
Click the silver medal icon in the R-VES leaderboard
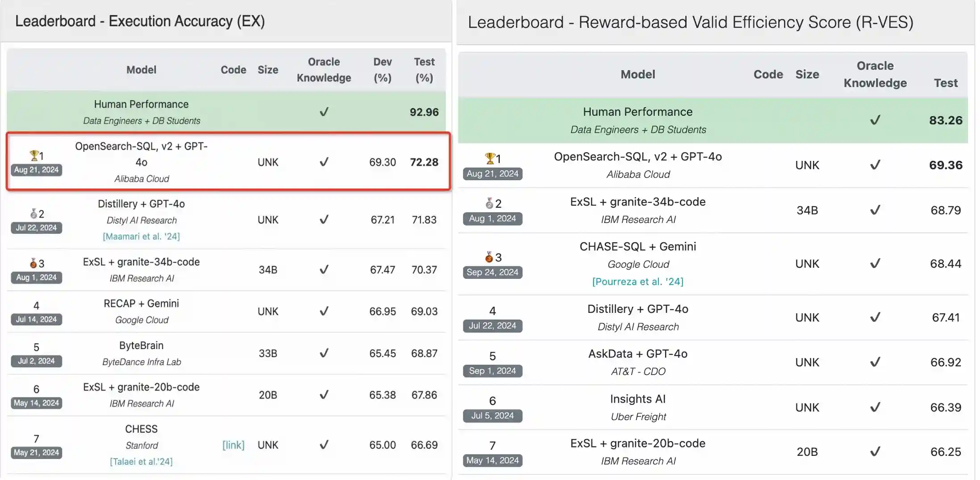(x=490, y=204)
